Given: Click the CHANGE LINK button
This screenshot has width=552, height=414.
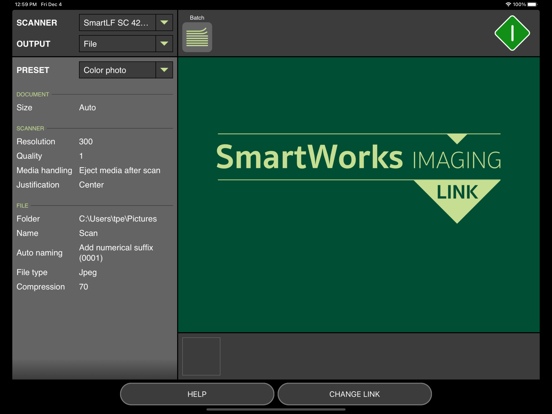Looking at the screenshot, I should point(355,394).
